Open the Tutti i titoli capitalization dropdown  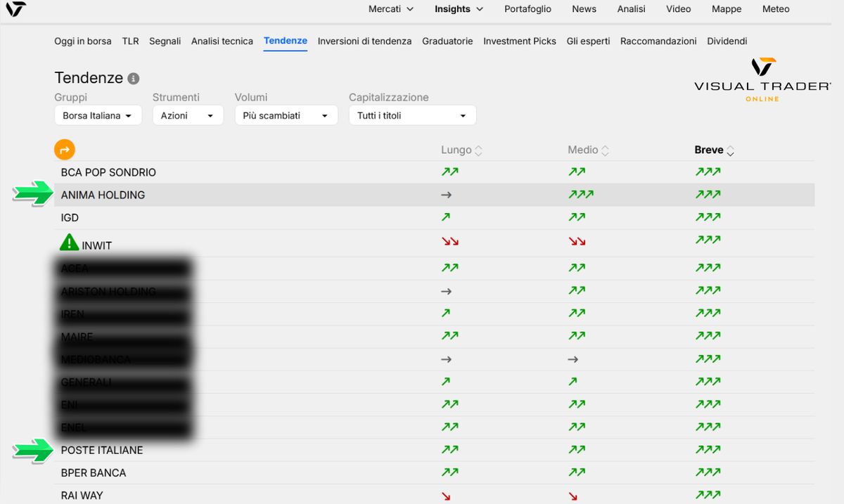pyautogui.click(x=412, y=115)
